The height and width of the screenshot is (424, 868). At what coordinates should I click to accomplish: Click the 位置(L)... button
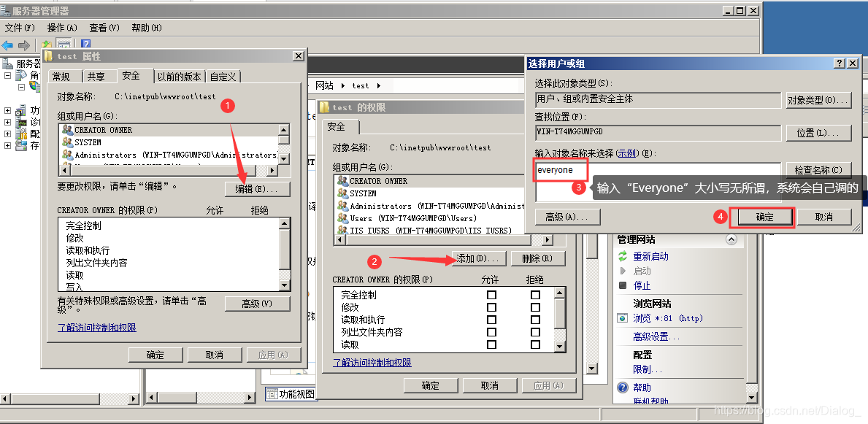tap(819, 133)
